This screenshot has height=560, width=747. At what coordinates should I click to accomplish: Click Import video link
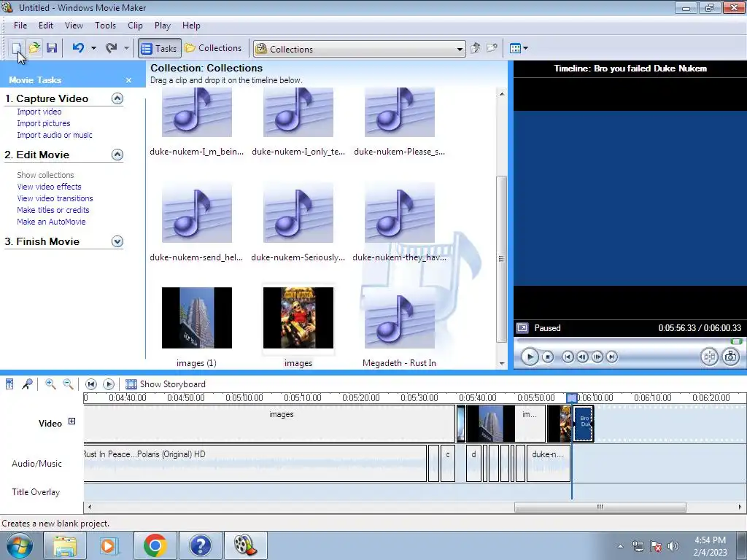click(39, 112)
